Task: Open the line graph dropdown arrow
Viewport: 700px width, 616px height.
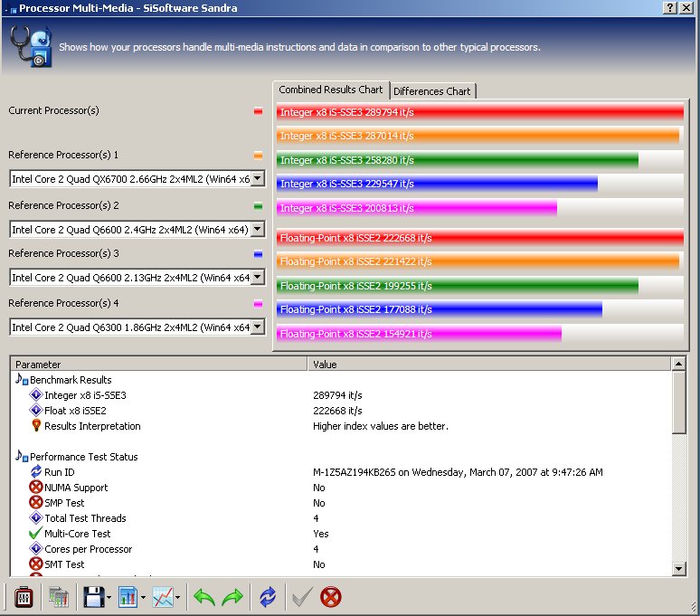Action: click(177, 598)
